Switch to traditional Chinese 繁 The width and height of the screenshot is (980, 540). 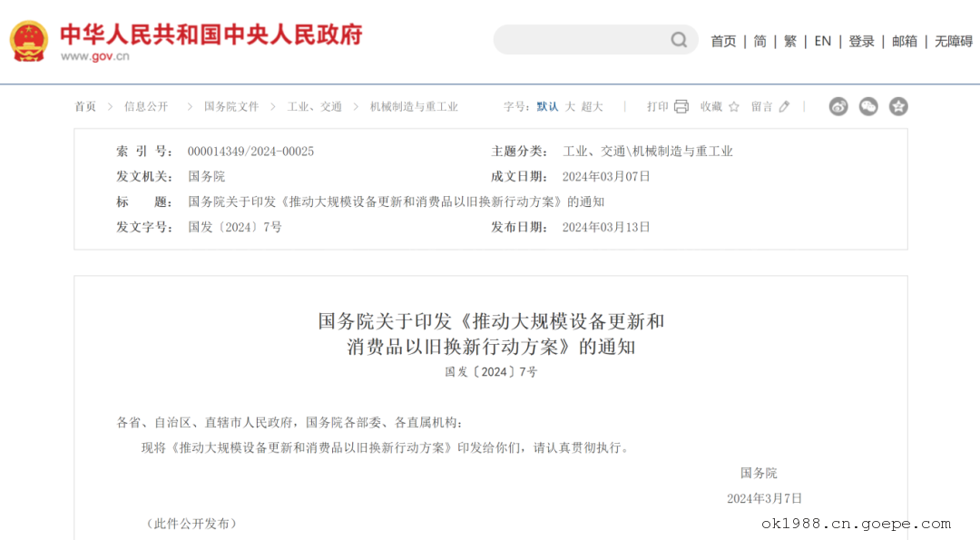point(790,41)
